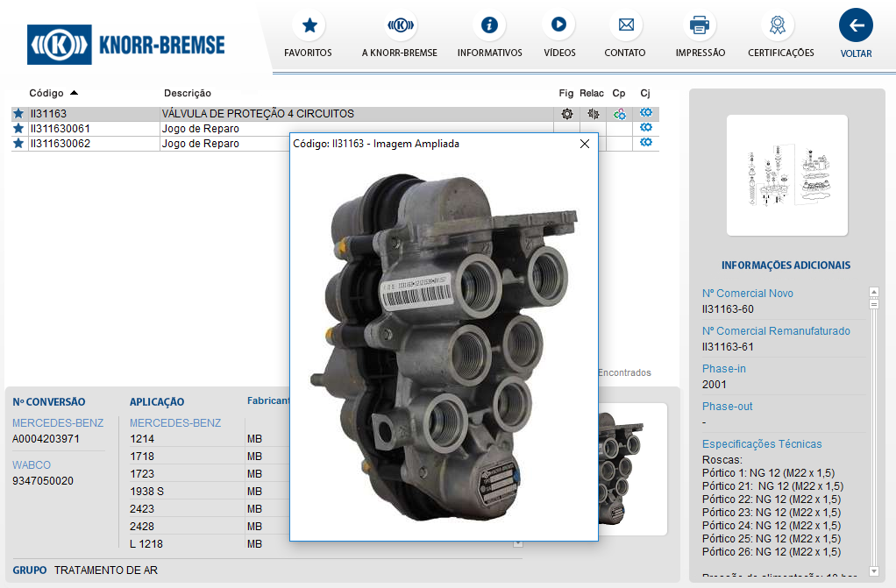
Task: Click the Fig gear icon for II31163
Action: click(x=567, y=114)
